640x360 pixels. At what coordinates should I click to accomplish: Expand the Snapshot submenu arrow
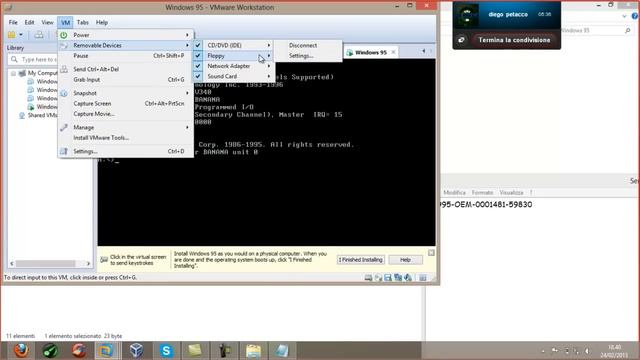click(187, 93)
